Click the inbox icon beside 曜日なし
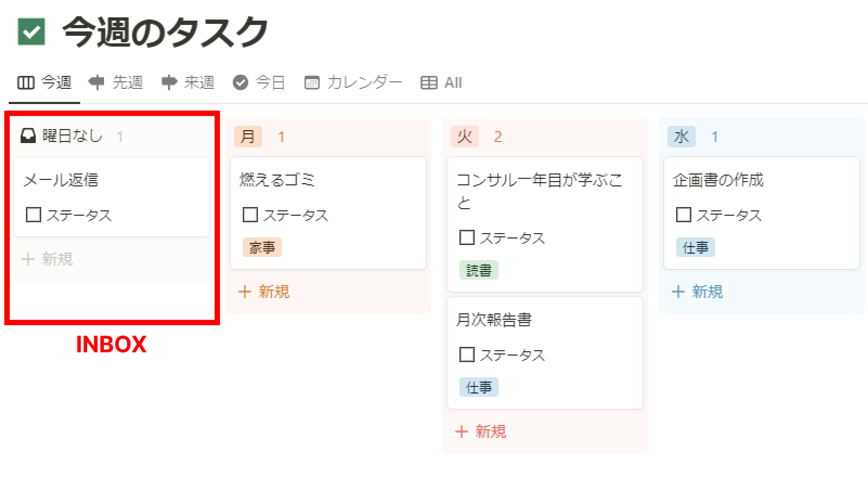Viewport: 868px width, 490px height. coord(28,136)
